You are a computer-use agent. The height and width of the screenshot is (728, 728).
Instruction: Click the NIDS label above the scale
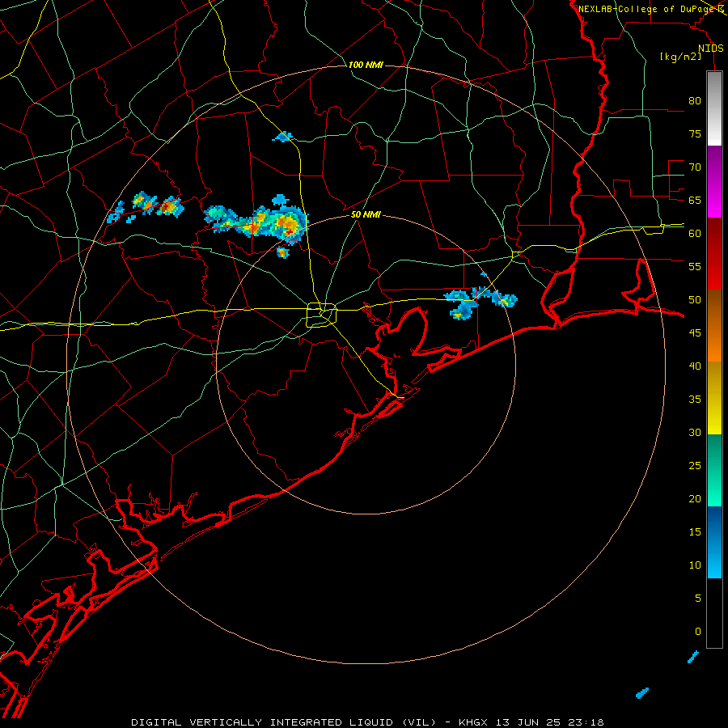click(x=711, y=49)
